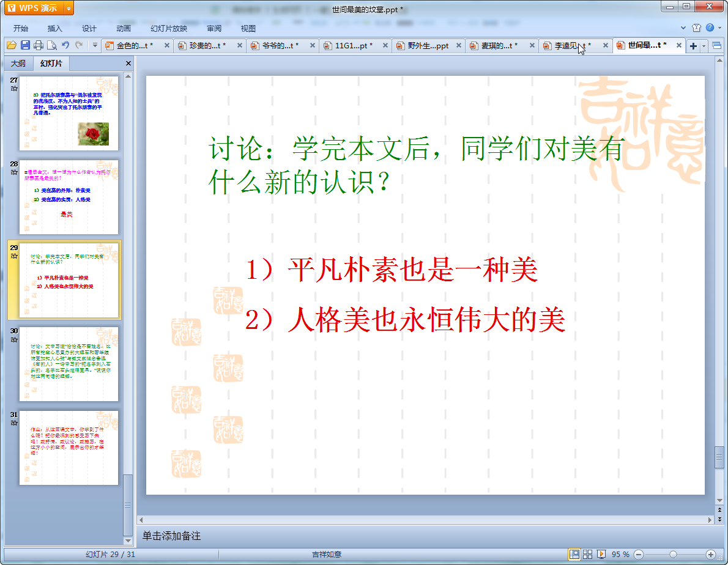728x565 pixels.
Task: Click the zoom slider handle
Action: [673, 554]
